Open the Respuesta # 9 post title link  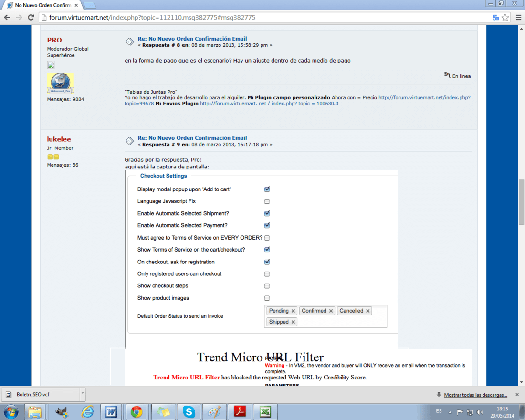coord(192,137)
